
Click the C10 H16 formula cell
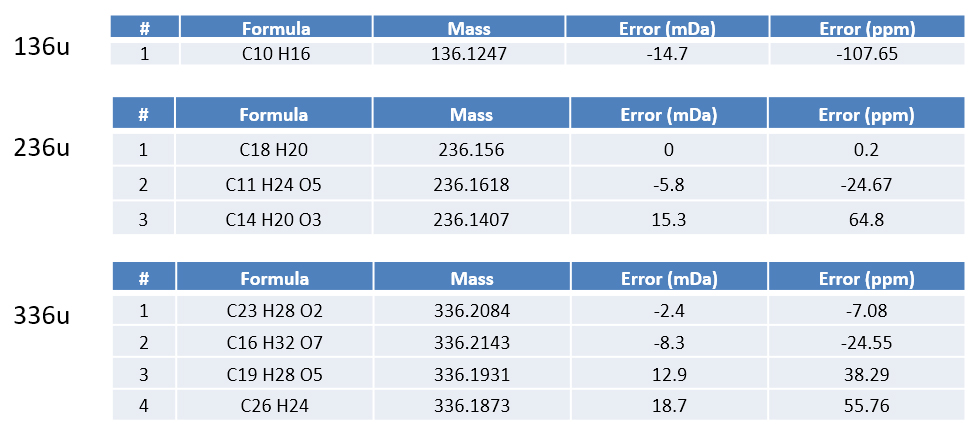coord(276,54)
